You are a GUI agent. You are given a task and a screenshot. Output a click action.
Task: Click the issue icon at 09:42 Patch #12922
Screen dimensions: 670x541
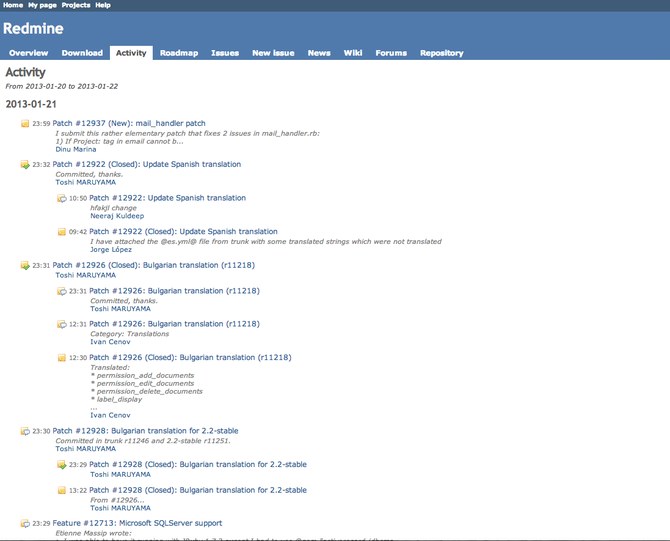pyautogui.click(x=62, y=232)
